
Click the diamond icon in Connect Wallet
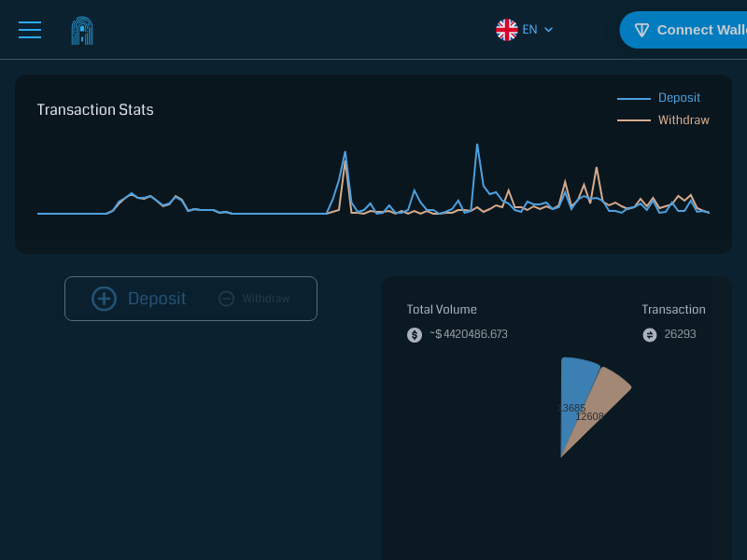point(641,30)
